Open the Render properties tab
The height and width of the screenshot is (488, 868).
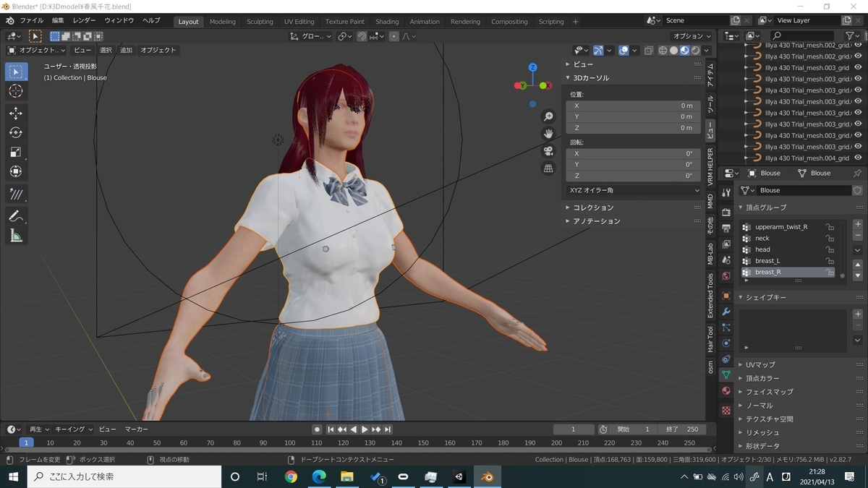click(726, 213)
